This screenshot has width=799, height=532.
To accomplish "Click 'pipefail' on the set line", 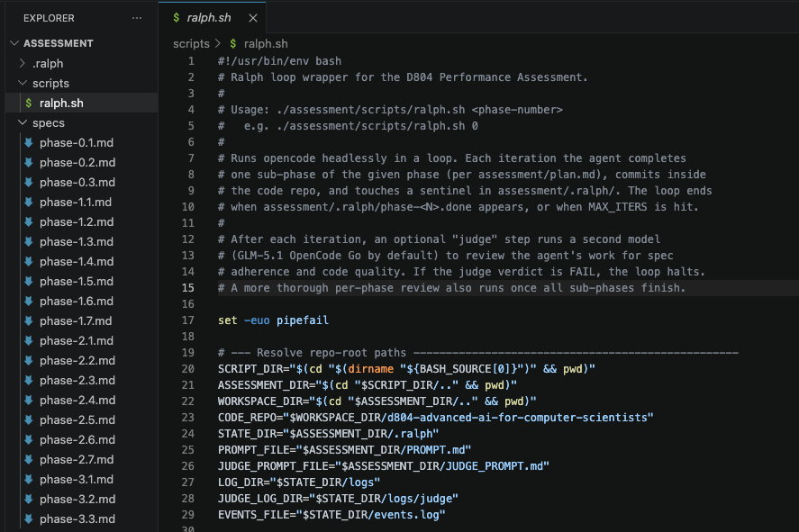I will pyautogui.click(x=303, y=320).
